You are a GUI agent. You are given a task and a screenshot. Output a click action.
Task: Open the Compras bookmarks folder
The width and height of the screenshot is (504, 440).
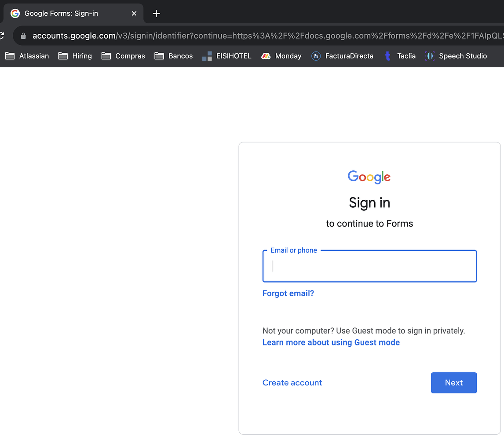tap(123, 56)
